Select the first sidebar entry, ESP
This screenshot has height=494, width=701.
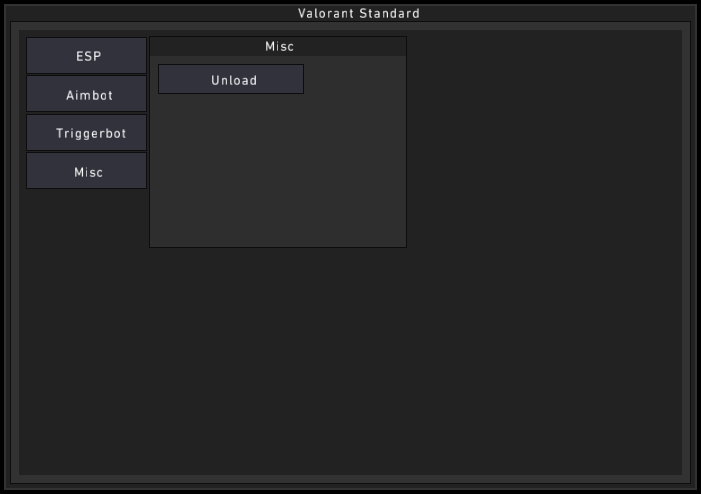(87, 56)
